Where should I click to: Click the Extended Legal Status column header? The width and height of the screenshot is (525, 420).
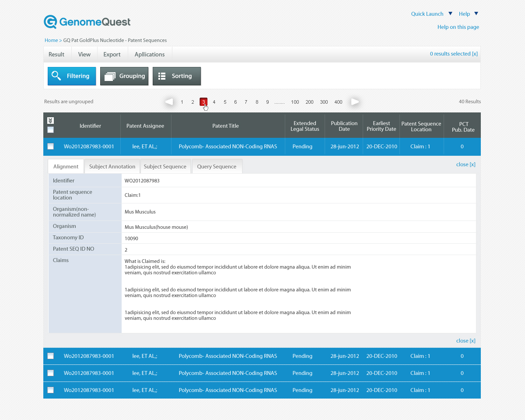(x=305, y=126)
